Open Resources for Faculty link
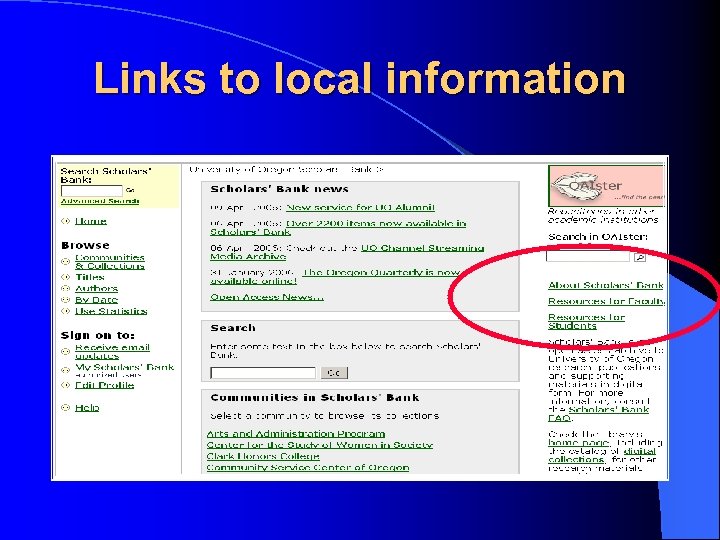 (607, 302)
